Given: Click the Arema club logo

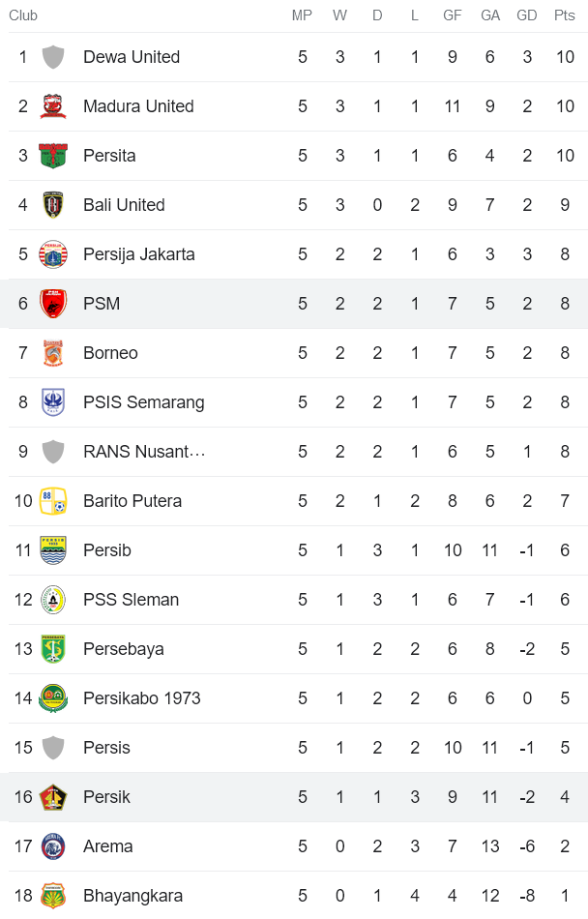Looking at the screenshot, I should pyautogui.click(x=53, y=845).
